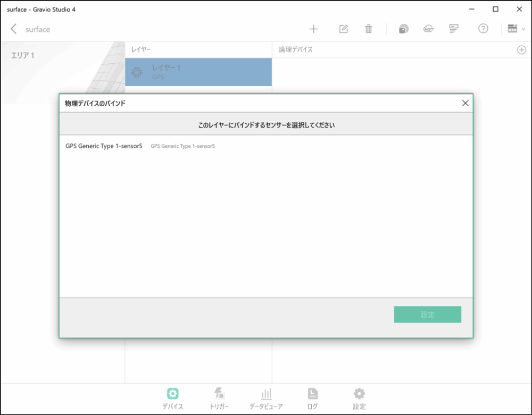This screenshot has height=415, width=532.
Task: Close the 物理デバイスのバインド dialog
Action: pyautogui.click(x=465, y=104)
